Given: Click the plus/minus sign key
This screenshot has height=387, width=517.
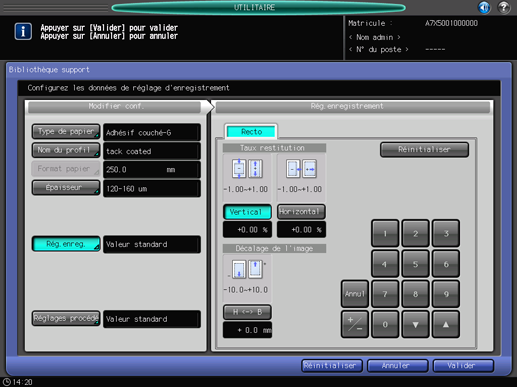Looking at the screenshot, I should pos(355,324).
